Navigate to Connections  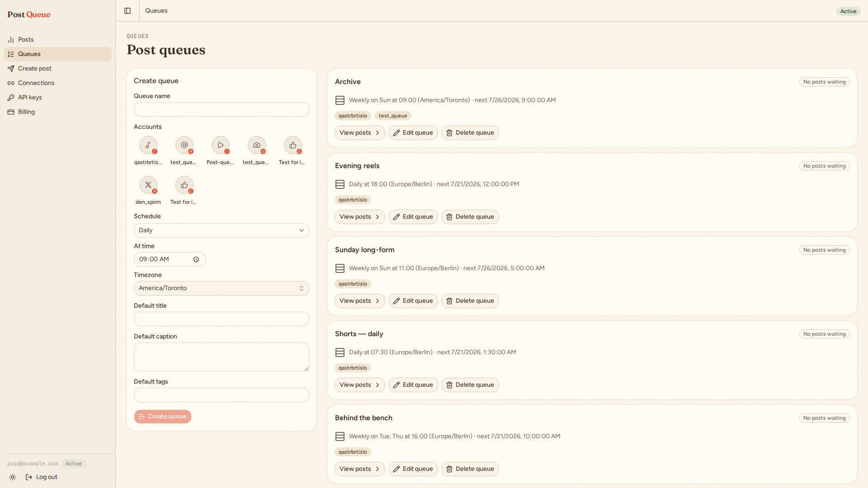(57, 83)
